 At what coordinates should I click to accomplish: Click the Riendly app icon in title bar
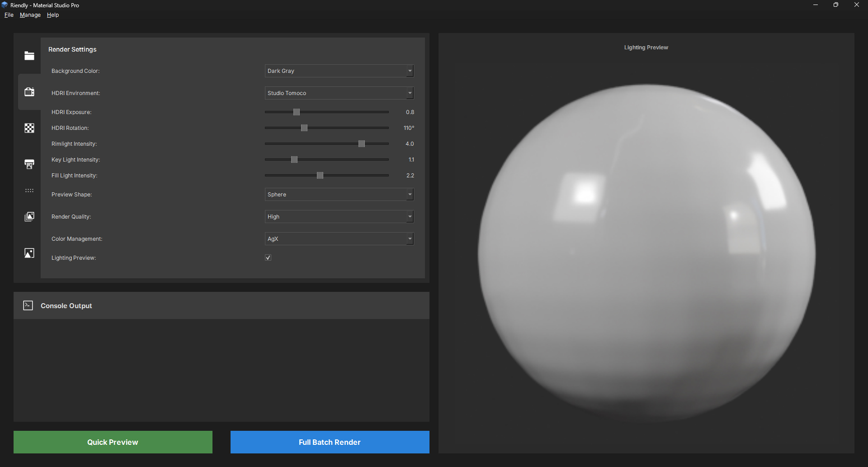pos(5,5)
